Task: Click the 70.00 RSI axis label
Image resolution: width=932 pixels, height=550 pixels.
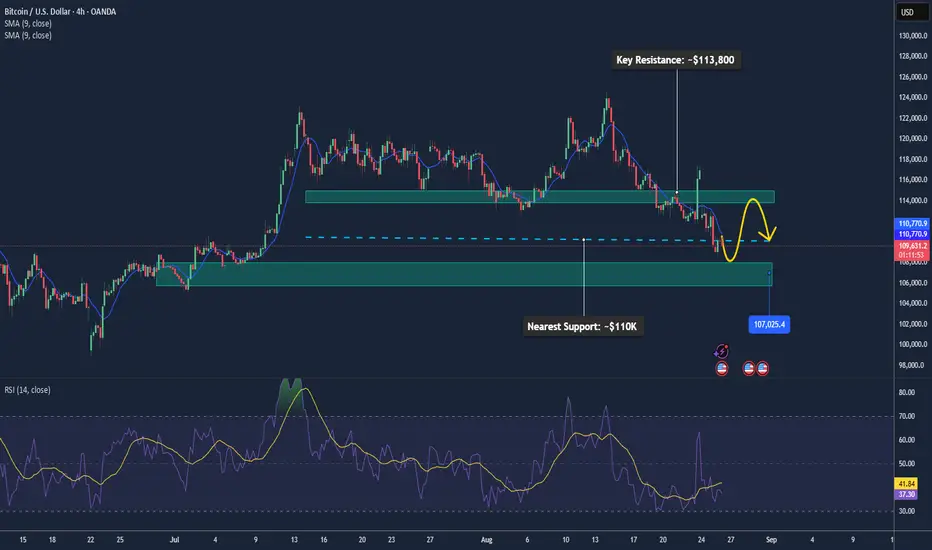Action: pyautogui.click(x=906, y=416)
